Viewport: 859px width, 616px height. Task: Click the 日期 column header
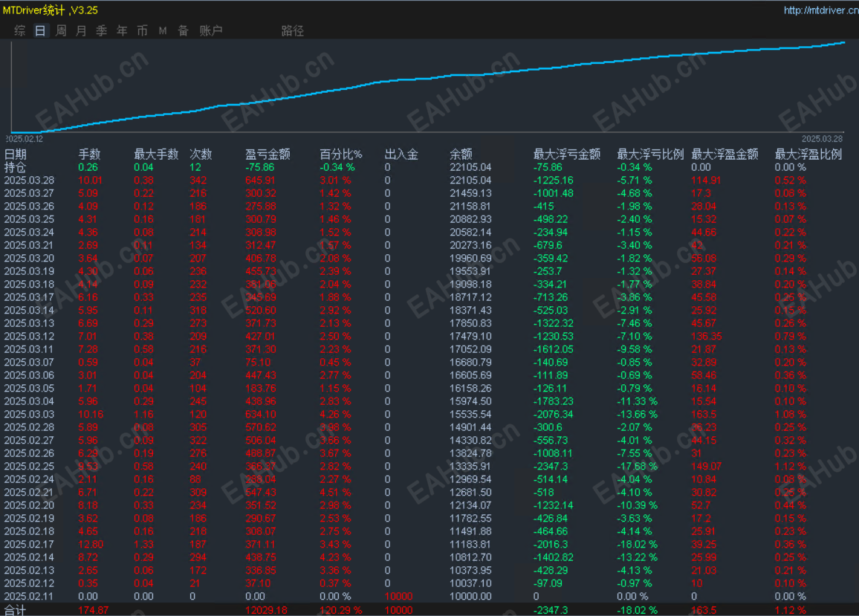[16, 154]
